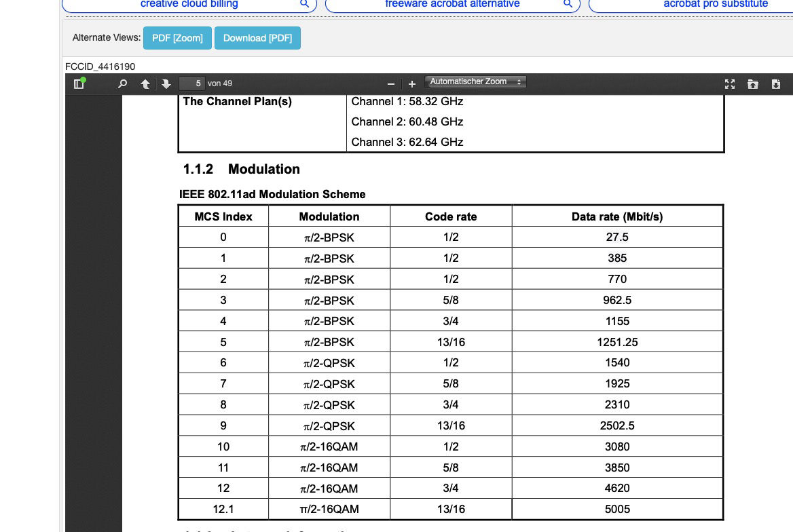Click 'IEEE 802.11ad Modulation Scheme' caption
The height and width of the screenshot is (532, 793).
click(x=272, y=194)
